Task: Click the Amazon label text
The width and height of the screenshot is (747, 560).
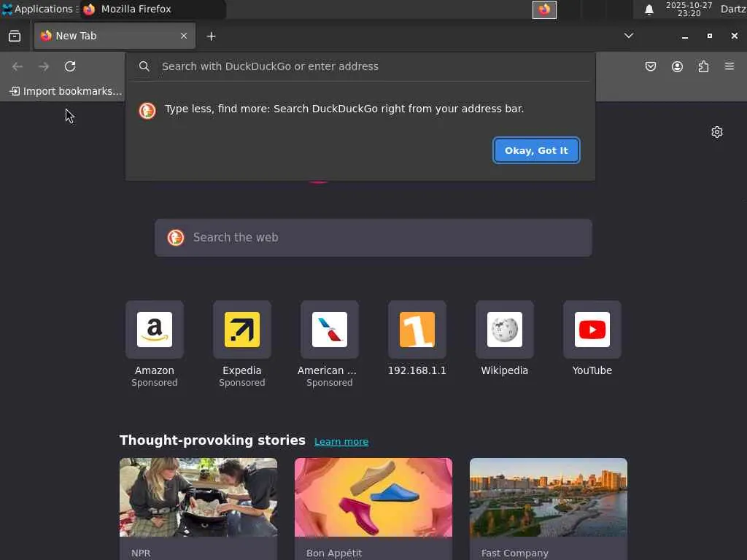Action: pyautogui.click(x=155, y=370)
